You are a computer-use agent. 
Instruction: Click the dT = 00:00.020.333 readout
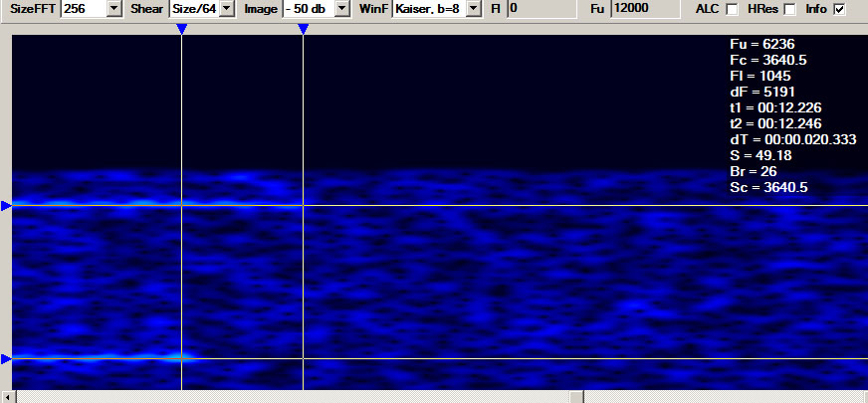coord(793,139)
